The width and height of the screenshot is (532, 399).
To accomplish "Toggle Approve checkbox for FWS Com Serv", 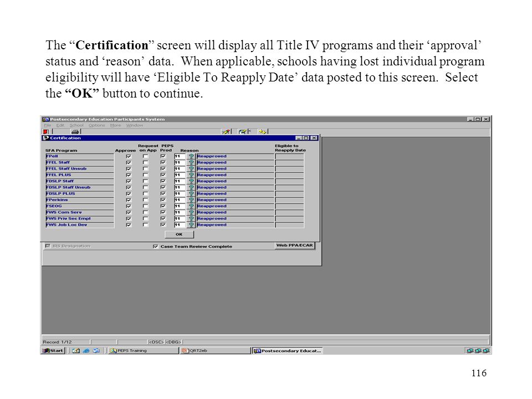I will point(129,212).
